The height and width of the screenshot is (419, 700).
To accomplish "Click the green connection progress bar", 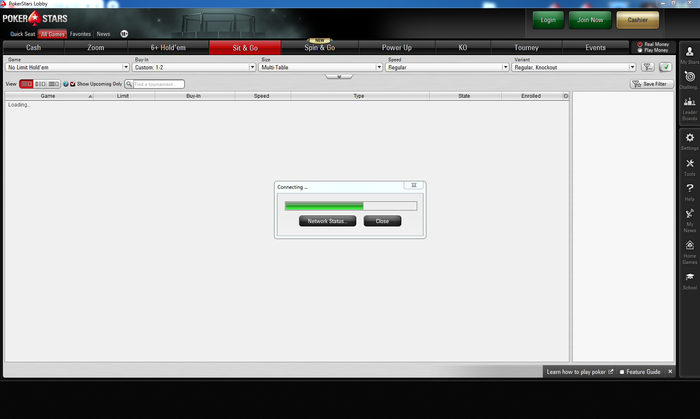I will (351, 206).
